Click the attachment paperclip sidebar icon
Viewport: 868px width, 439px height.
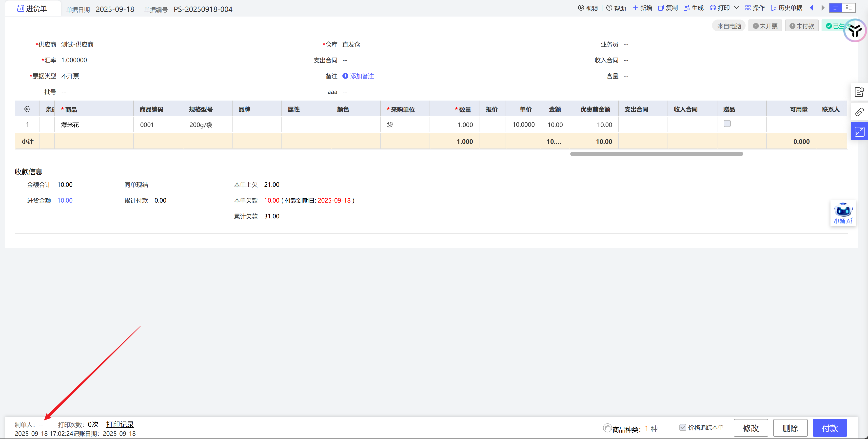tap(859, 112)
